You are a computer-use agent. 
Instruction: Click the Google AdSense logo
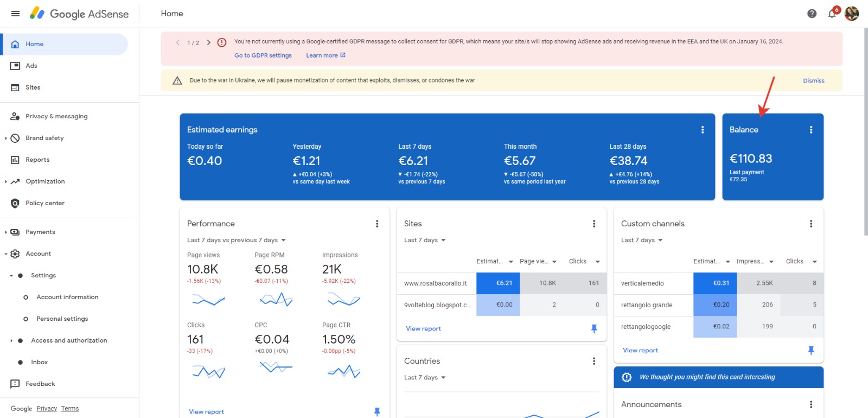coord(79,14)
